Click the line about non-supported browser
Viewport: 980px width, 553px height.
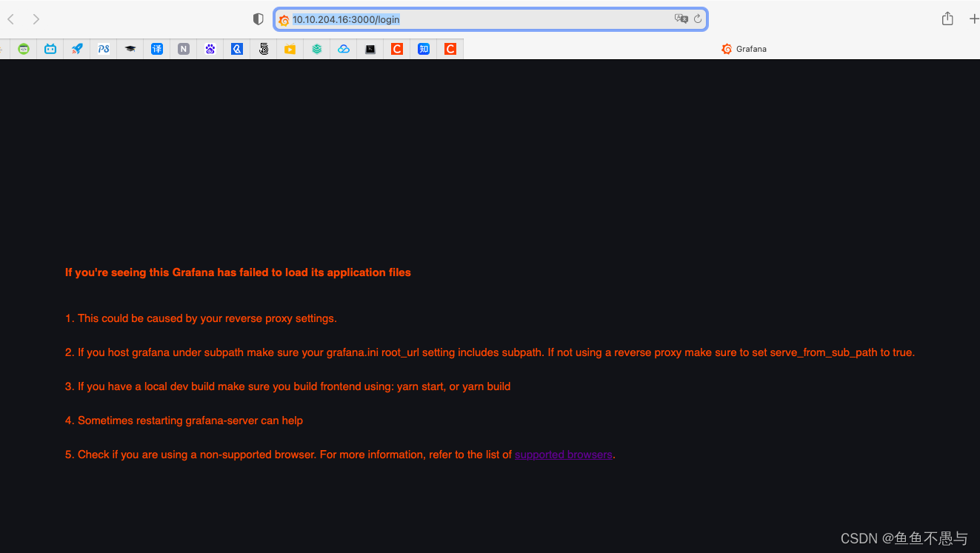(341, 455)
